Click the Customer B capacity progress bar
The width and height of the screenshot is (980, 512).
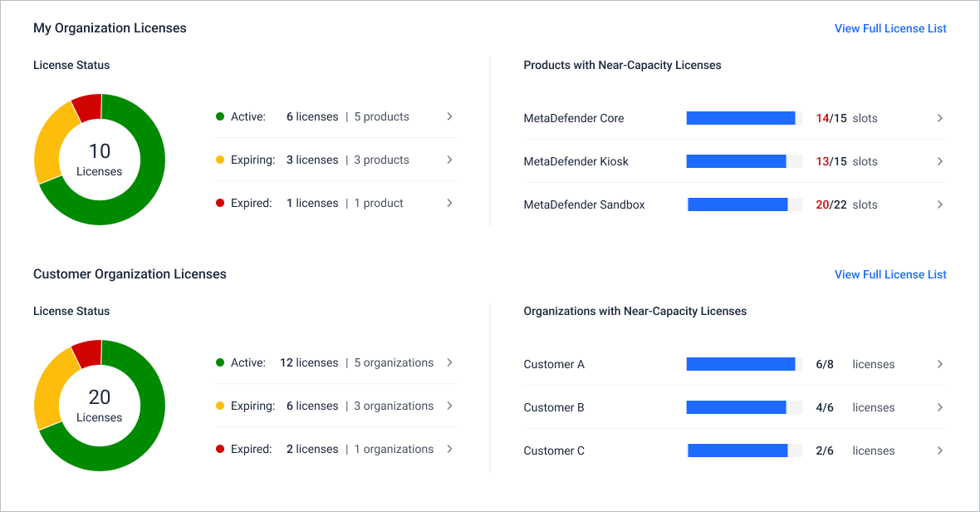744,407
